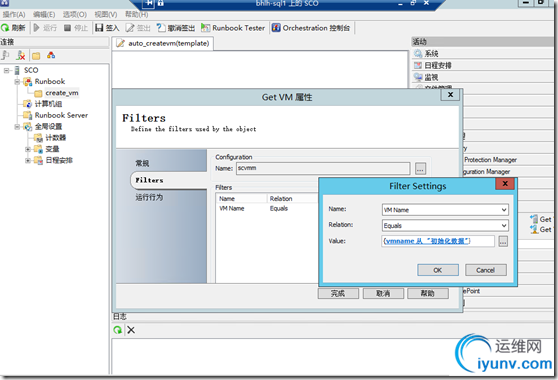This screenshot has width=558, height=380.
Task: Close the Get VM 属性 dialog
Action: [450, 95]
